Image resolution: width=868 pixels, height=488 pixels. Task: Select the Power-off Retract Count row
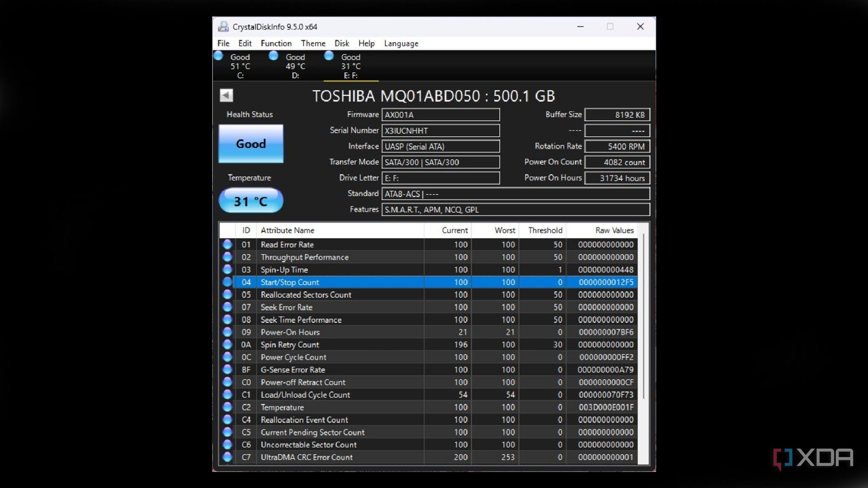[428, 382]
